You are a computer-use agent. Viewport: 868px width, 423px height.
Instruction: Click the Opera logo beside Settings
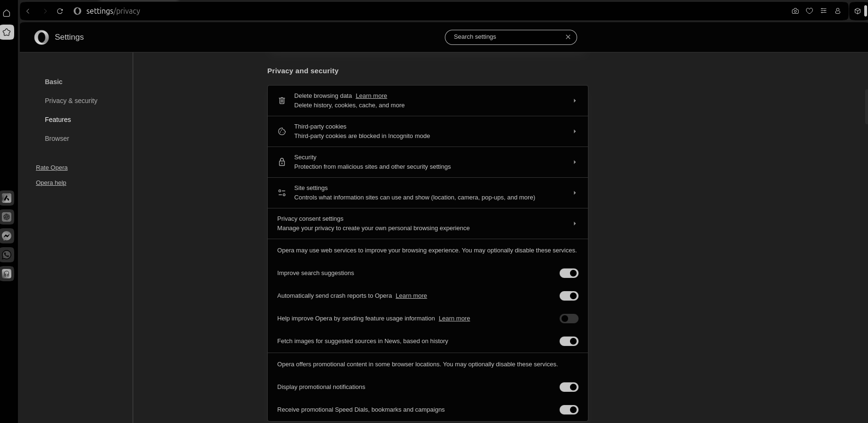click(x=42, y=37)
